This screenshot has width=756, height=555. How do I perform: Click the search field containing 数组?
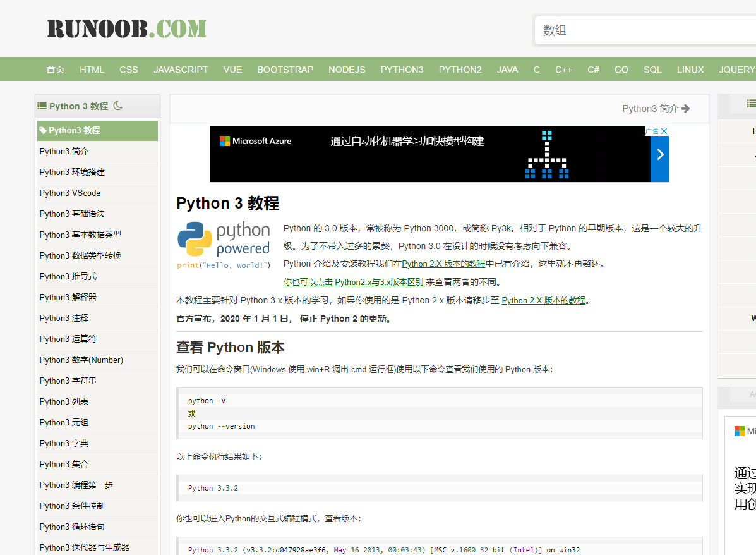pos(645,30)
